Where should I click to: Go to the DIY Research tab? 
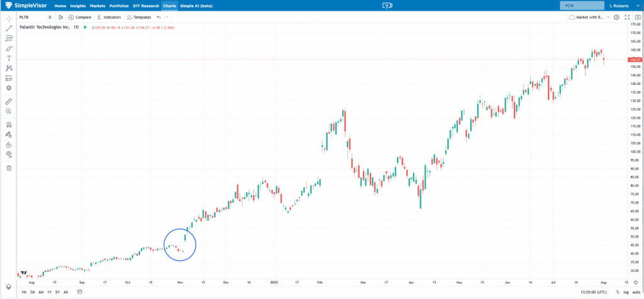coord(146,5)
